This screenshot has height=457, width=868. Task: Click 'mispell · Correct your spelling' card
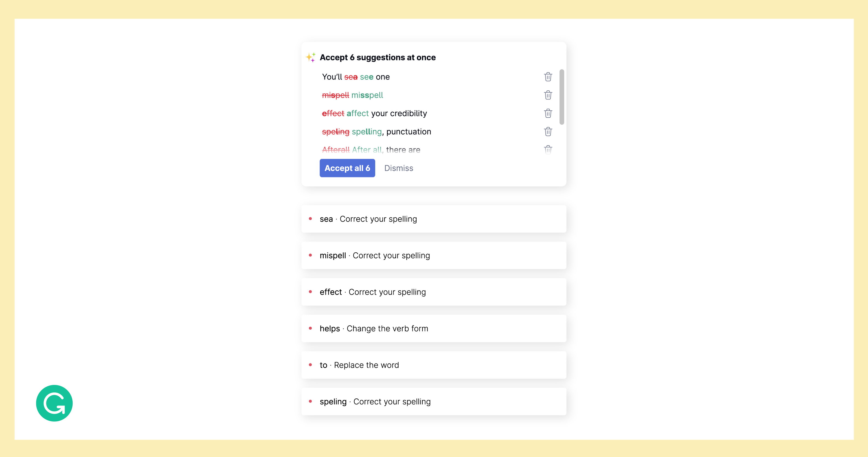tap(433, 255)
